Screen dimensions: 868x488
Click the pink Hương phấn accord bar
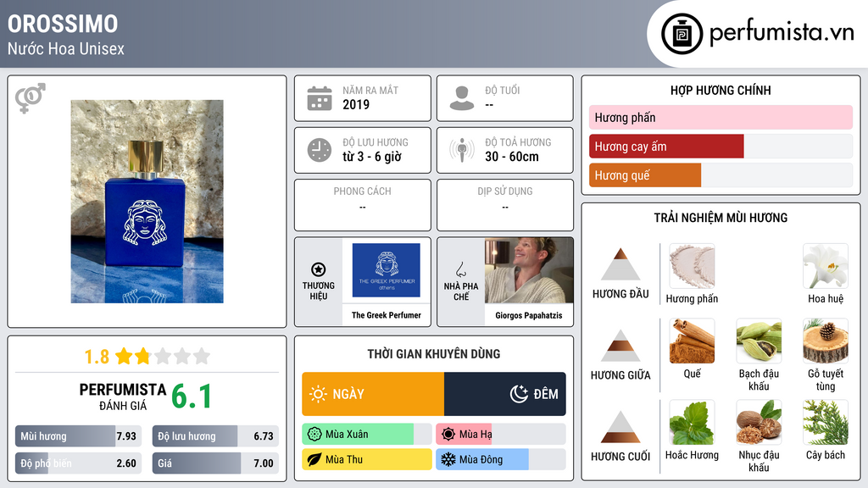point(721,117)
